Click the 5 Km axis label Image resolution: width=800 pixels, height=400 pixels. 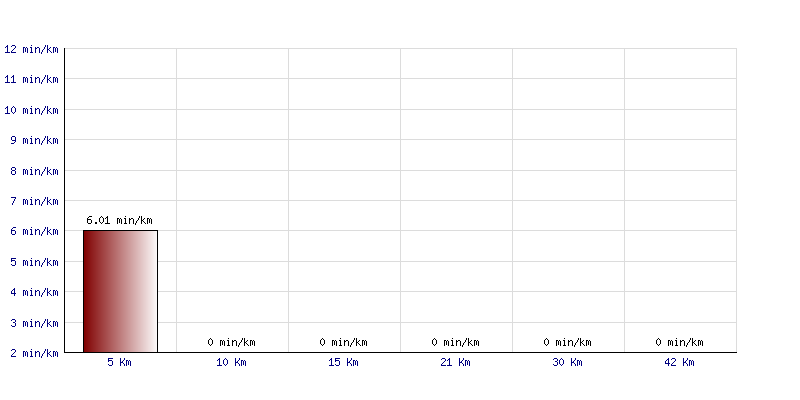pos(119,362)
